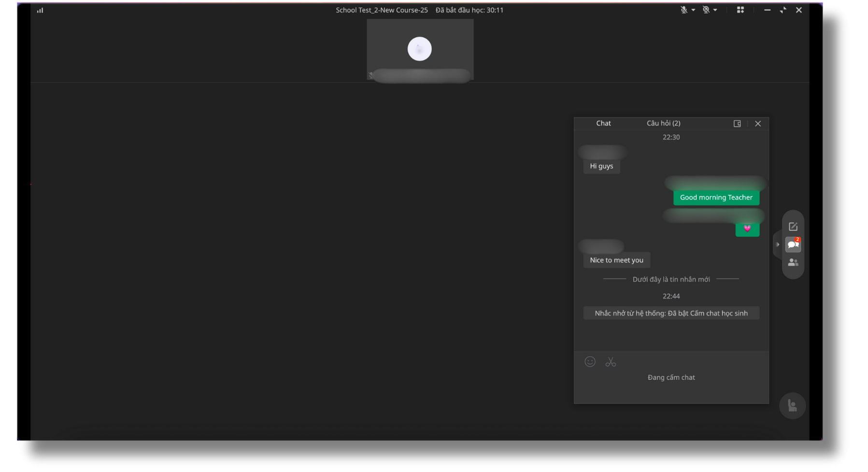Open the camera options dropdown arrow
This screenshot has width=868, height=472.
(715, 10)
